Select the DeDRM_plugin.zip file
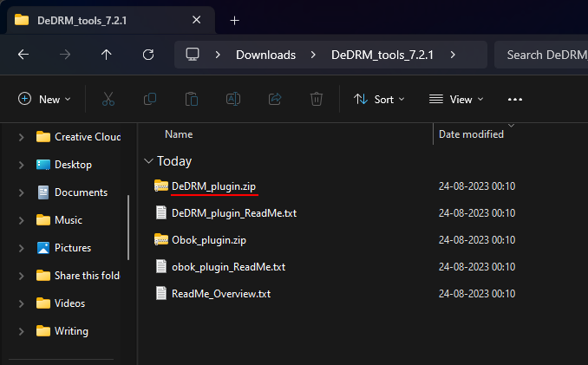Screen dimensions: 588x365 tap(213, 186)
